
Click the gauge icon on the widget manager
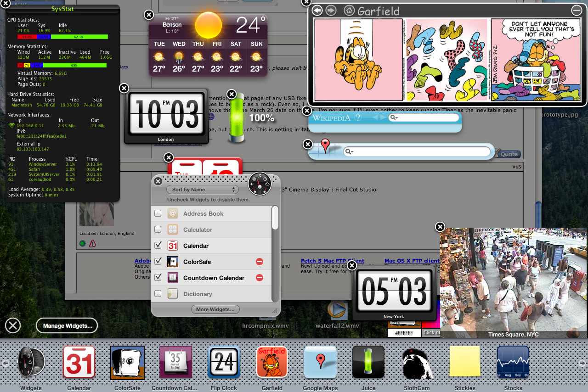pyautogui.click(x=260, y=184)
